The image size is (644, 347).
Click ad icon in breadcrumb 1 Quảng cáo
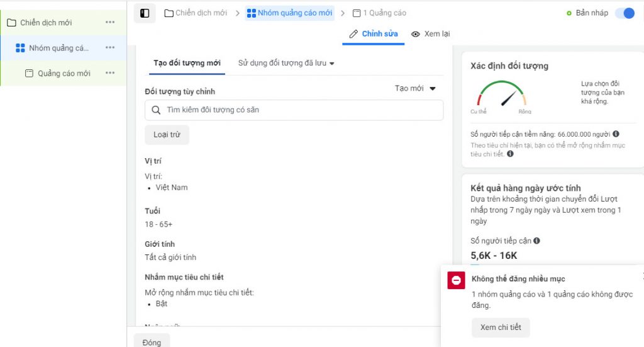[357, 13]
